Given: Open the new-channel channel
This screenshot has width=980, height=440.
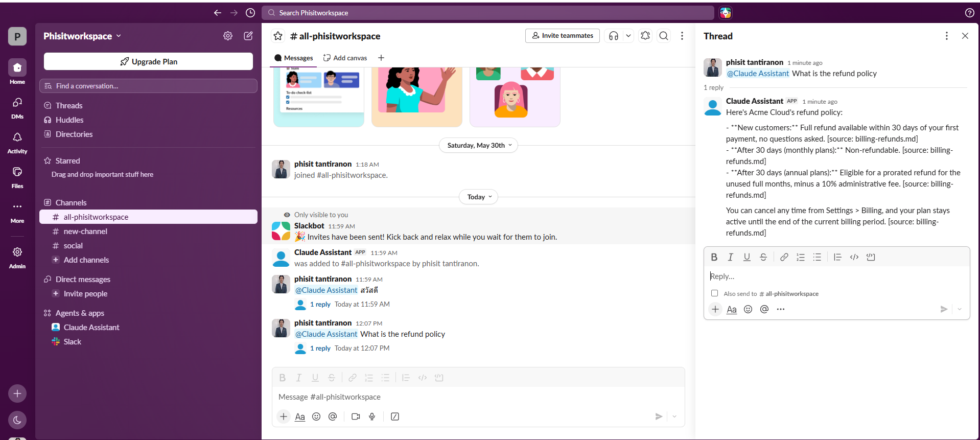Looking at the screenshot, I should coord(148,231).
